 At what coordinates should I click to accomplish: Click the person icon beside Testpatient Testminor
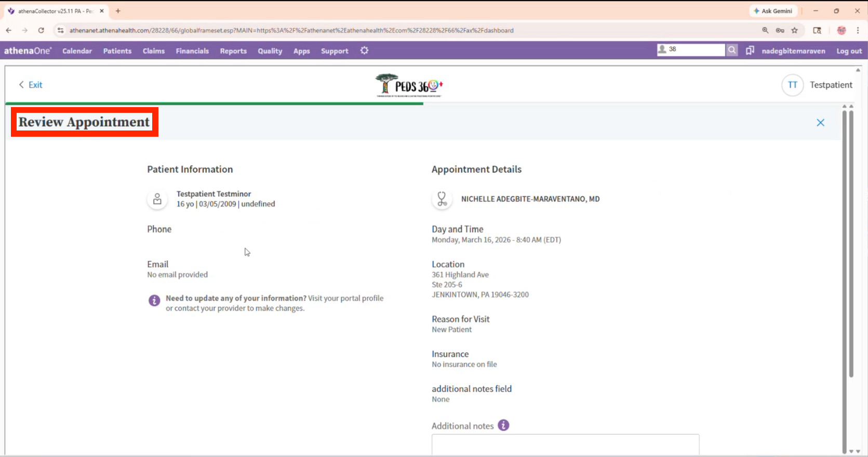click(157, 199)
